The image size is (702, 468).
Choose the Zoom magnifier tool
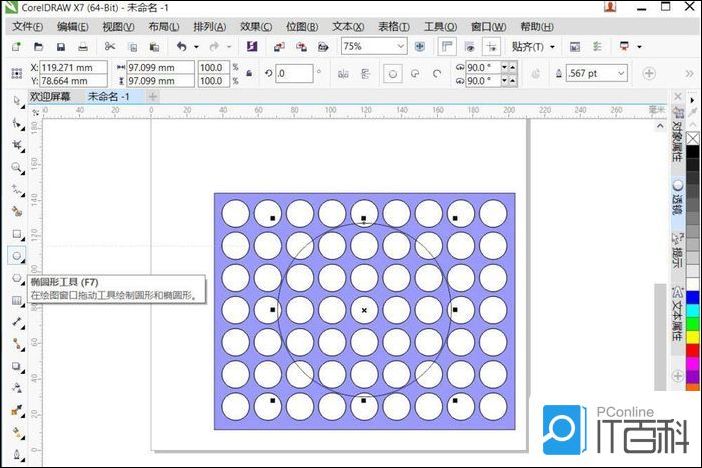click(17, 167)
